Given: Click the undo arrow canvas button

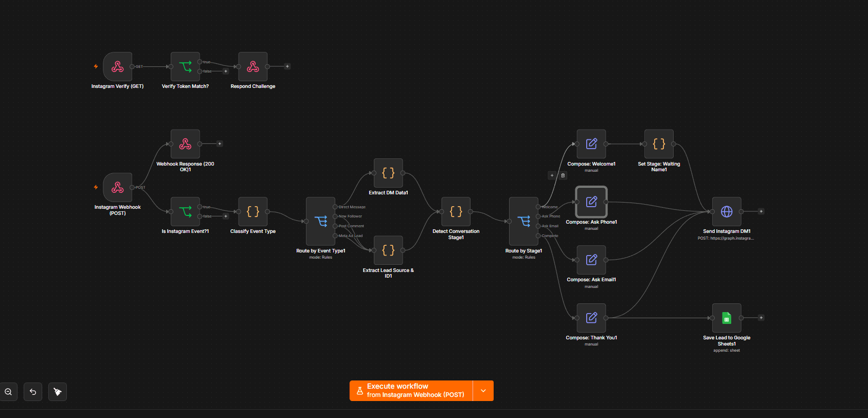Looking at the screenshot, I should [33, 392].
